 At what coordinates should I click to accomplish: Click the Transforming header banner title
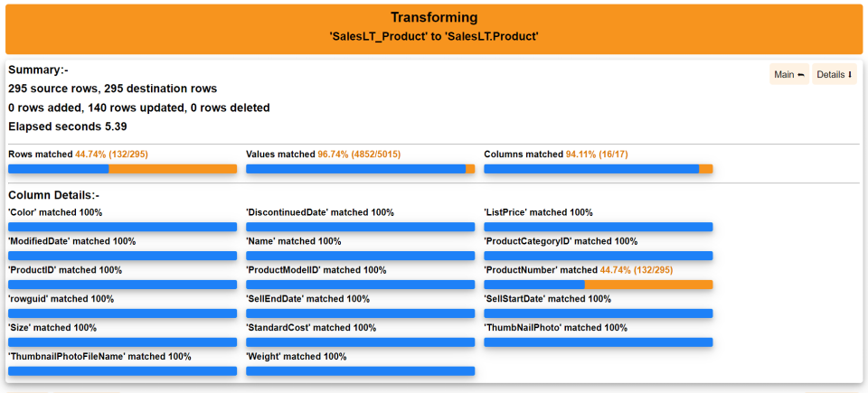point(434,18)
